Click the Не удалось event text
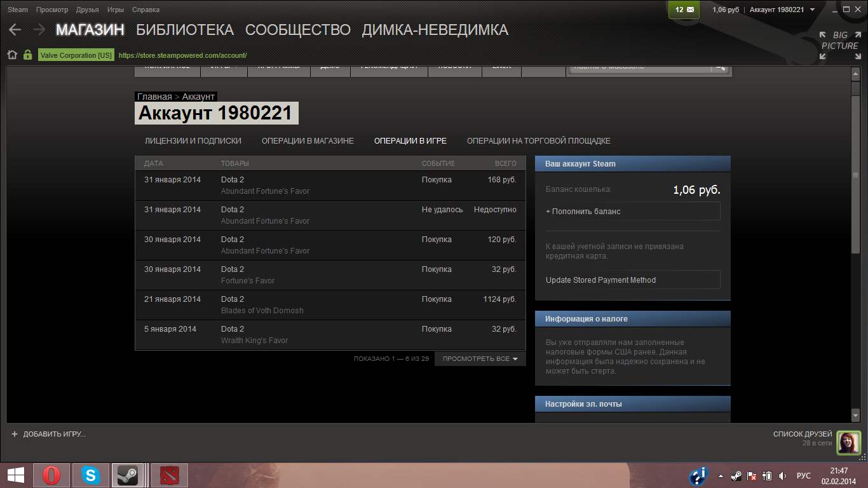Viewport: 868px width, 488px height. (x=442, y=210)
